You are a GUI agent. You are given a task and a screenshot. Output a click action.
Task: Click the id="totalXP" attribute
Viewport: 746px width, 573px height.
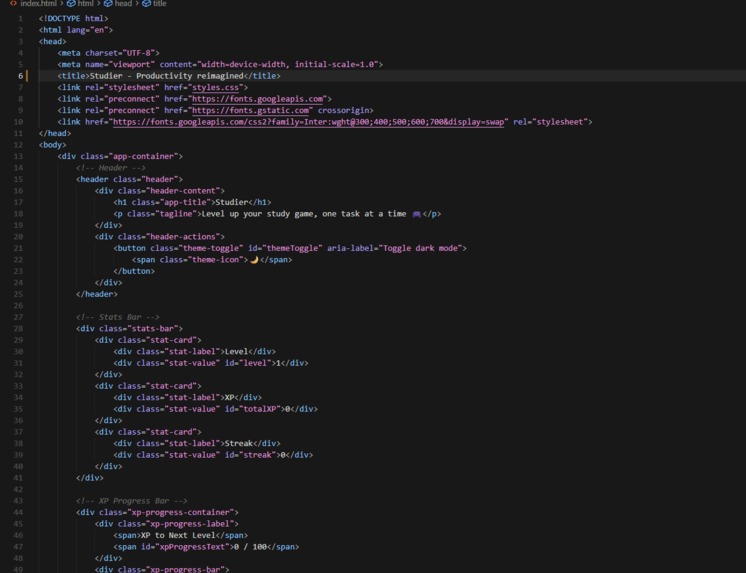[x=253, y=409]
